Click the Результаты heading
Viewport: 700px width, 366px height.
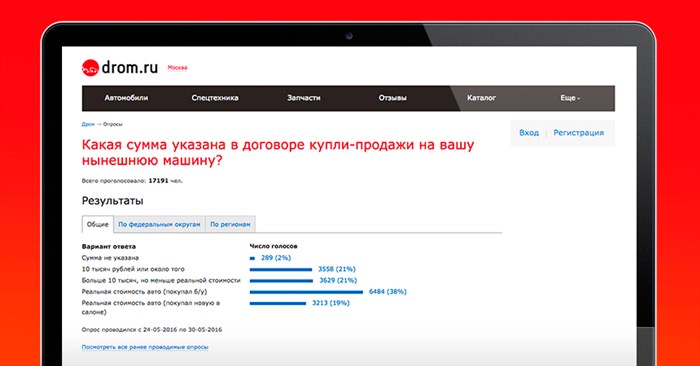[112, 201]
